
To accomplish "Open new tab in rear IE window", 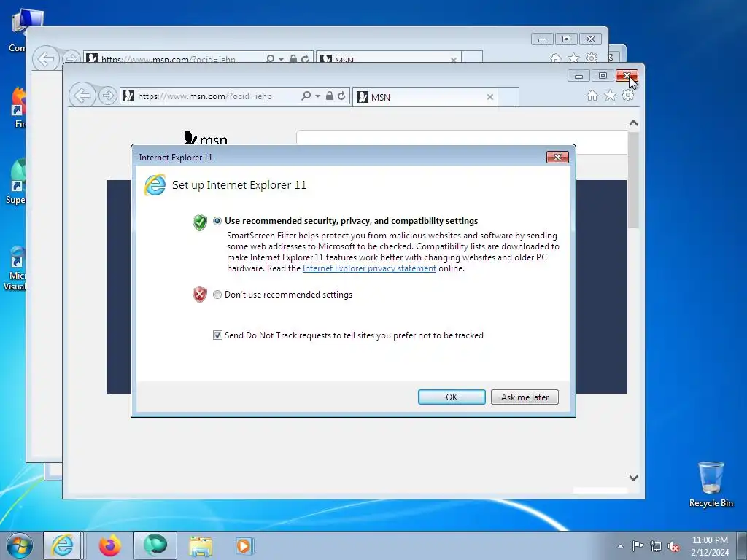I will pos(472,57).
